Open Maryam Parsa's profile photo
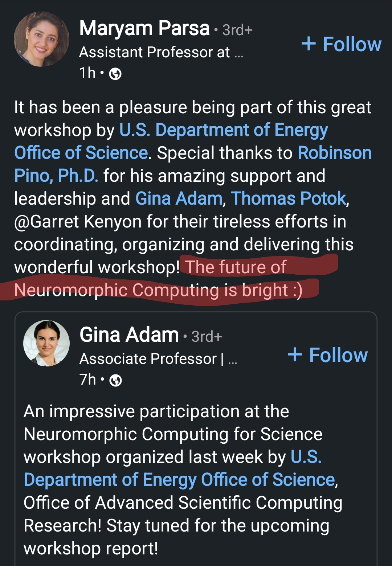This screenshot has width=392, height=566. pyautogui.click(x=41, y=39)
